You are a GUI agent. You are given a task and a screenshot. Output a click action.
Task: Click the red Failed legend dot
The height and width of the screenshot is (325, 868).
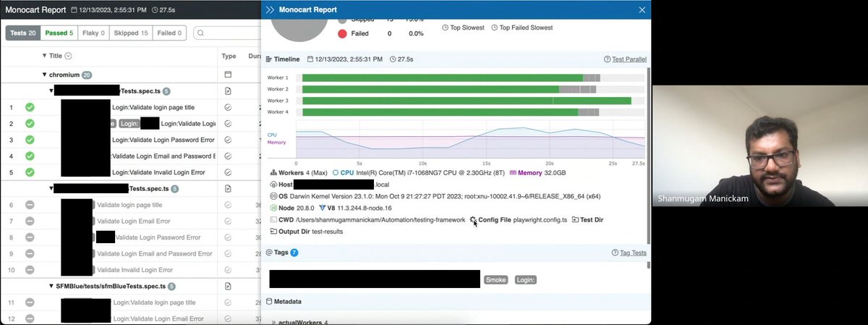(343, 33)
